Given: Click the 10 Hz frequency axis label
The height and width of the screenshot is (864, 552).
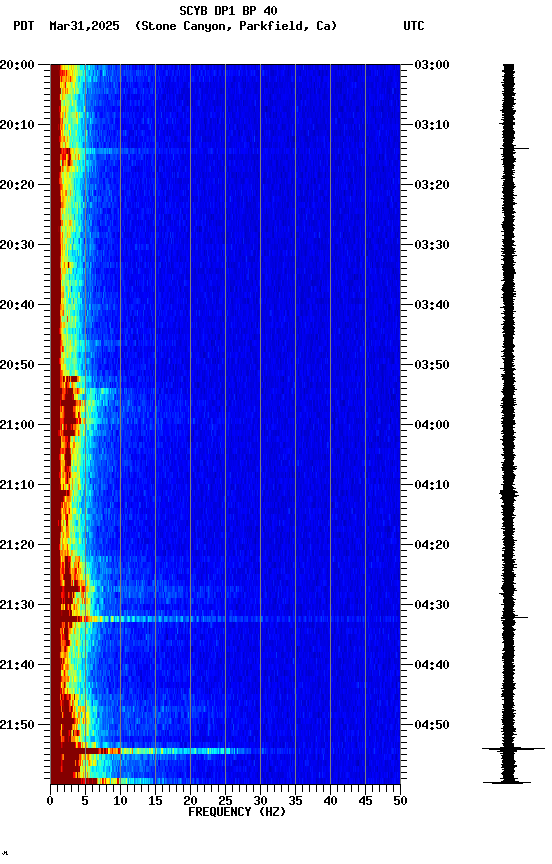Looking at the screenshot, I should click(120, 801).
